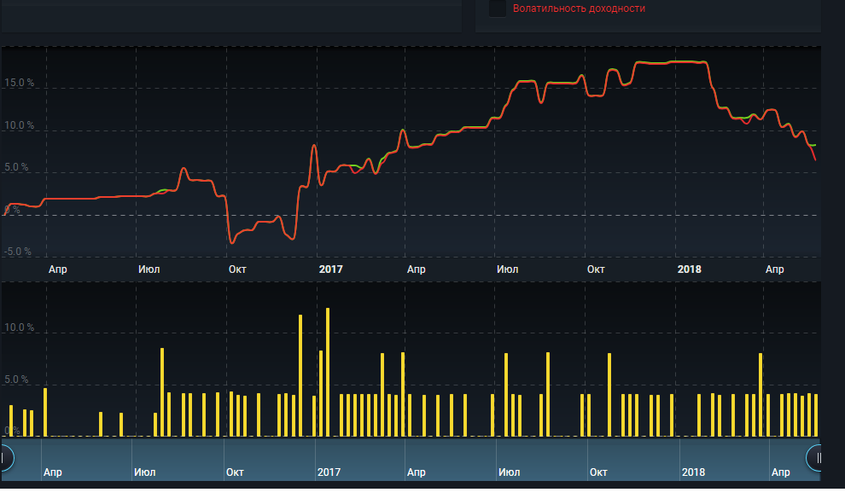Screen dimensions: 845x504
Task: Grab the right range selector handle
Action: [817, 458]
